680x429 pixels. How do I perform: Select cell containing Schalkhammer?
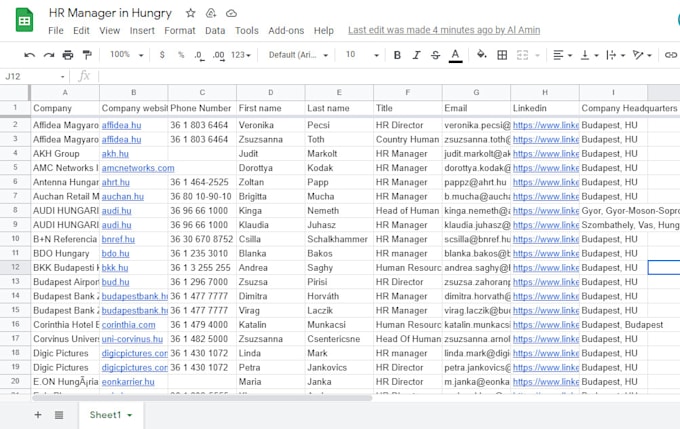339,239
